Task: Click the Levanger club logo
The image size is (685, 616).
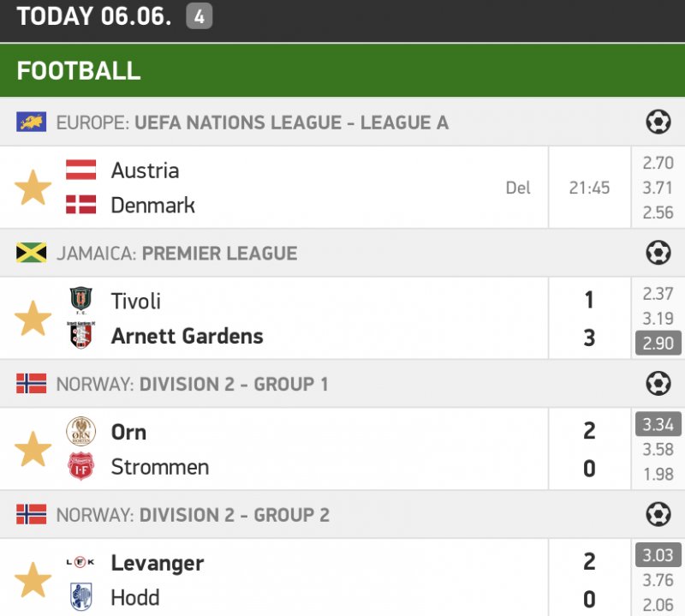Action: [81, 563]
